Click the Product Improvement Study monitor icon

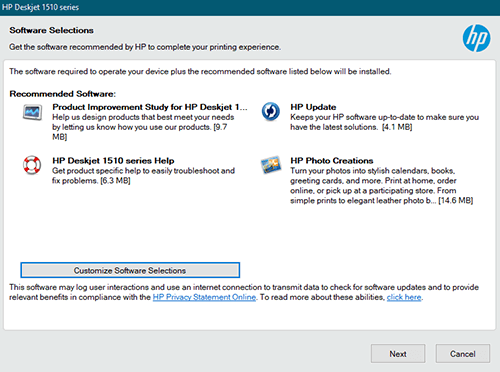(32, 112)
